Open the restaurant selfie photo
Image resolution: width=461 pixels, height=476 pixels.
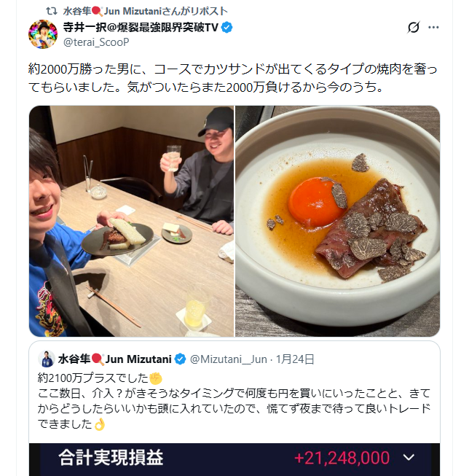coord(131,221)
